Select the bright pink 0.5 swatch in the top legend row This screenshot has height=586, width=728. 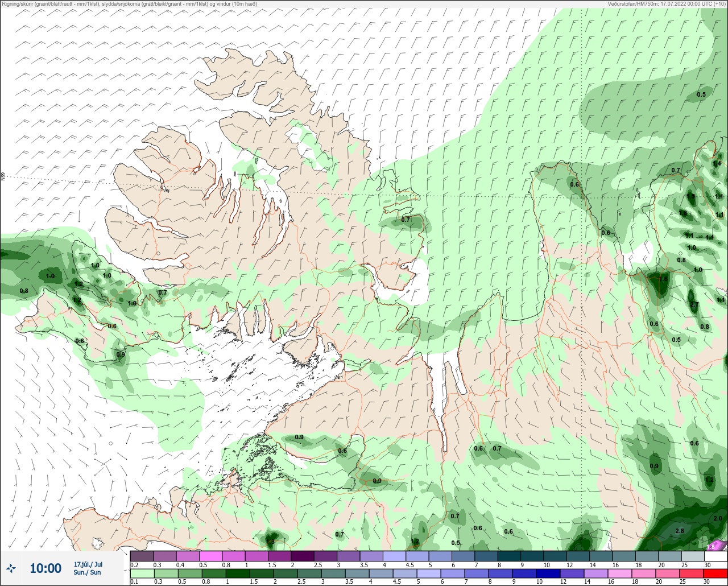point(210,556)
